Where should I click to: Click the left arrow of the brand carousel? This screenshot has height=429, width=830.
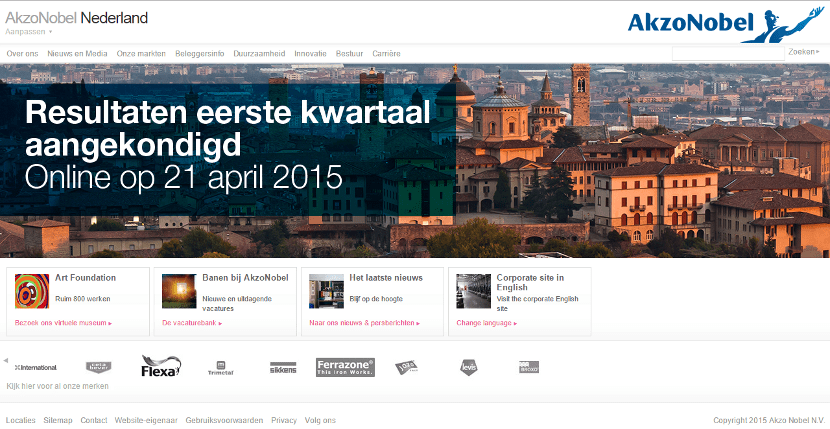(5, 360)
